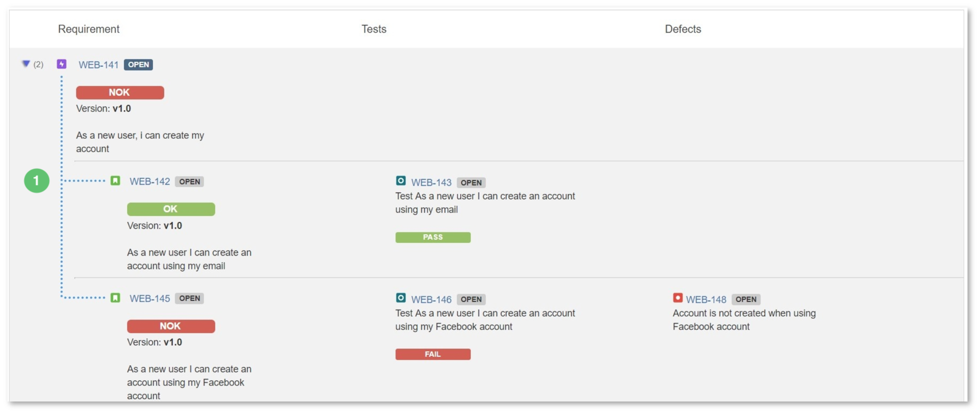980x414 pixels.
Task: Open the WEB-146 test link
Action: coord(431,299)
